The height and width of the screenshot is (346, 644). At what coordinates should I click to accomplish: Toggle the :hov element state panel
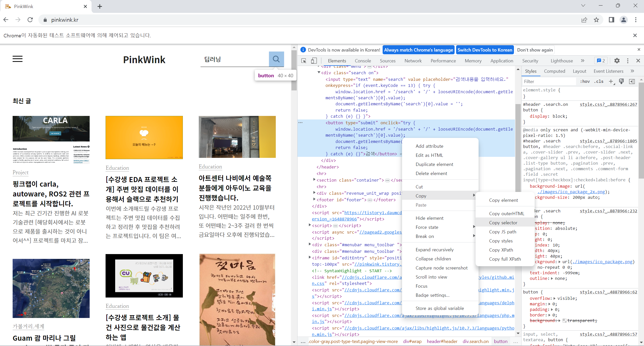pos(585,81)
